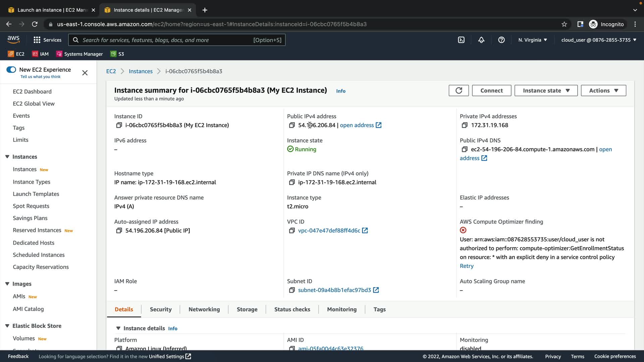Click the Connect button
The height and width of the screenshot is (362, 644).
pyautogui.click(x=491, y=90)
